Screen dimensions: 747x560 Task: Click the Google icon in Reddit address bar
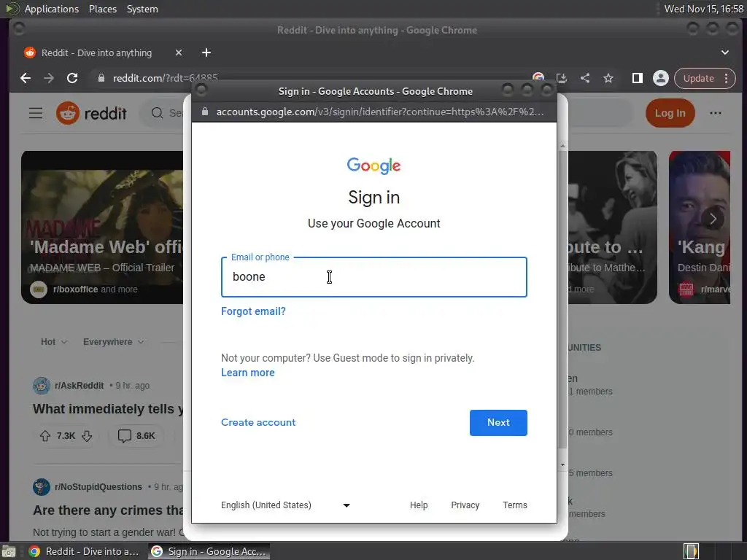coord(538,77)
